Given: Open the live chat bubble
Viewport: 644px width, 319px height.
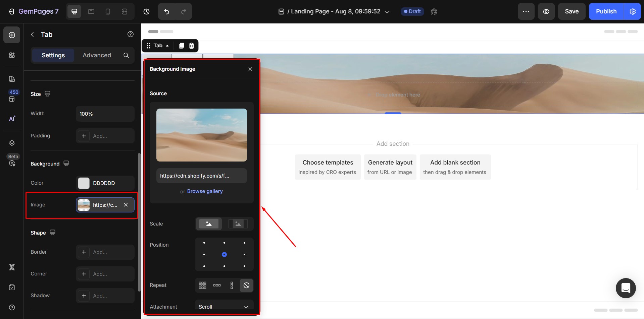Looking at the screenshot, I should pos(626,288).
